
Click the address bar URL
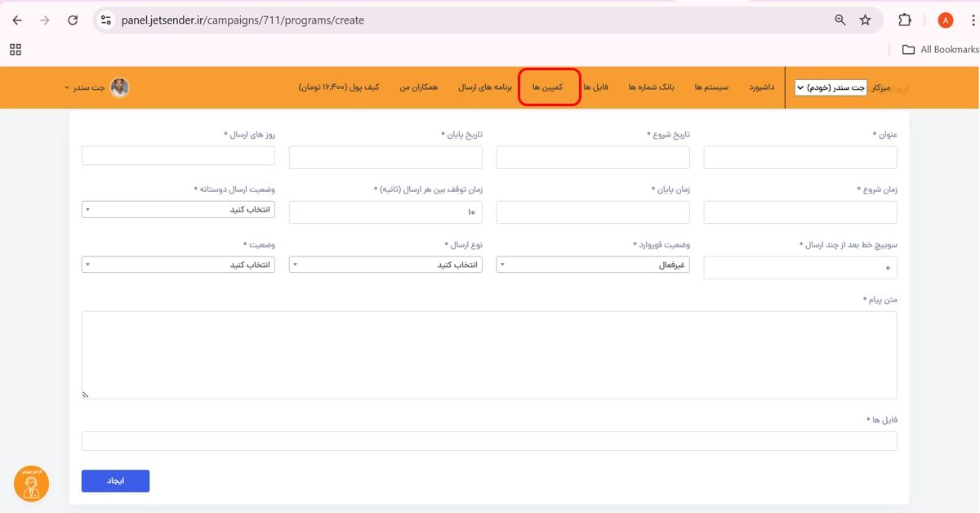tap(243, 20)
